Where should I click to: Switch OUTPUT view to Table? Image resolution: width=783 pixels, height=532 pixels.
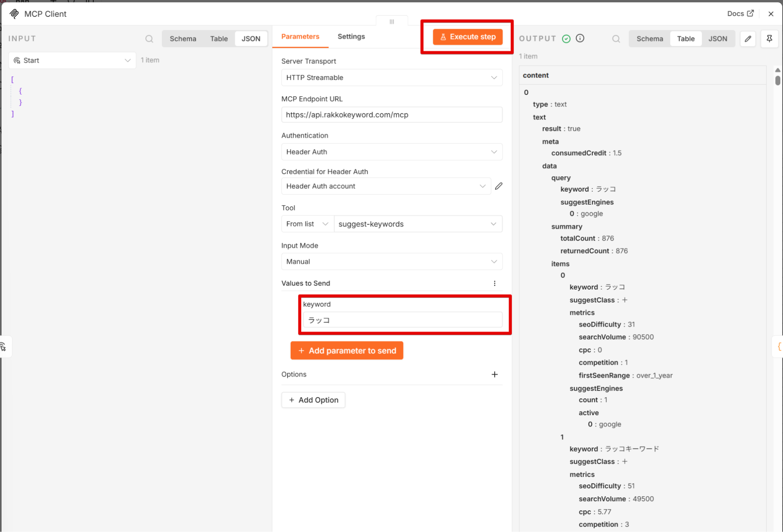coord(686,39)
